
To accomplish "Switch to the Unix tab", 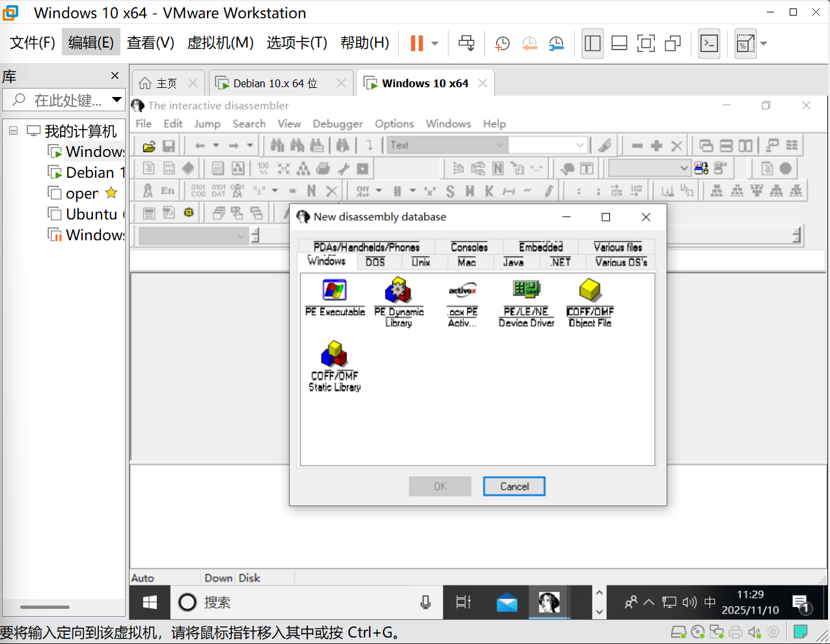I will [x=421, y=262].
